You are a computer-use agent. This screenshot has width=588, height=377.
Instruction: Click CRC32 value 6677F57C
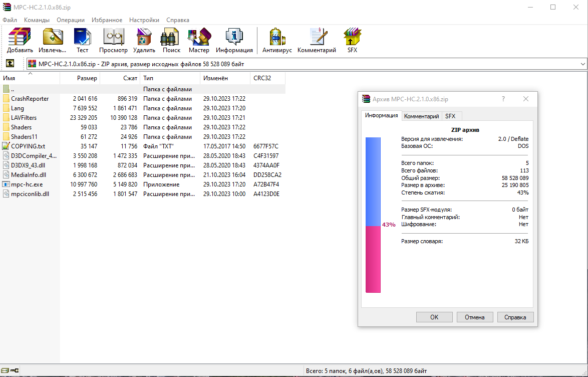pos(266,146)
